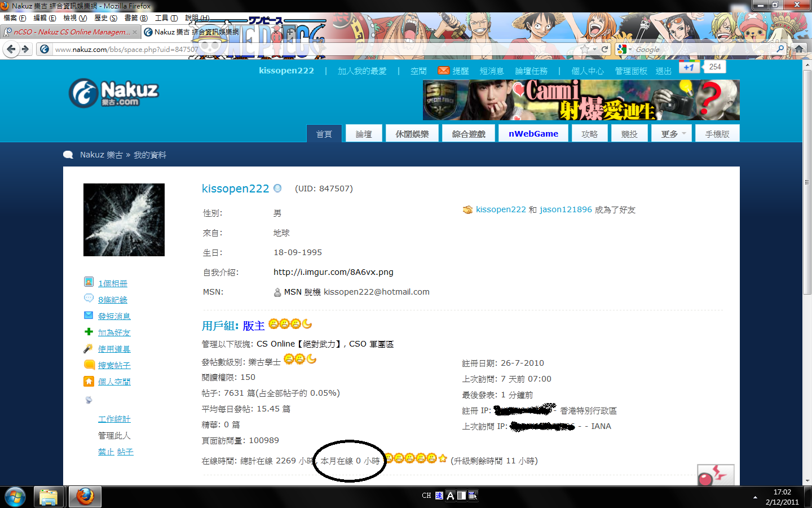Image resolution: width=812 pixels, height=508 pixels.
Task: Click the user avatar image
Action: coord(124,220)
